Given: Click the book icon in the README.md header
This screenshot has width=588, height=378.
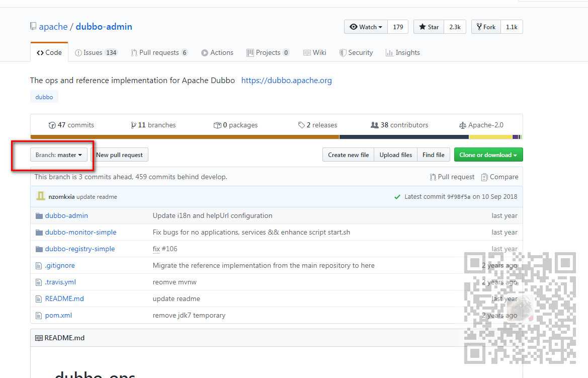Looking at the screenshot, I should click(39, 338).
